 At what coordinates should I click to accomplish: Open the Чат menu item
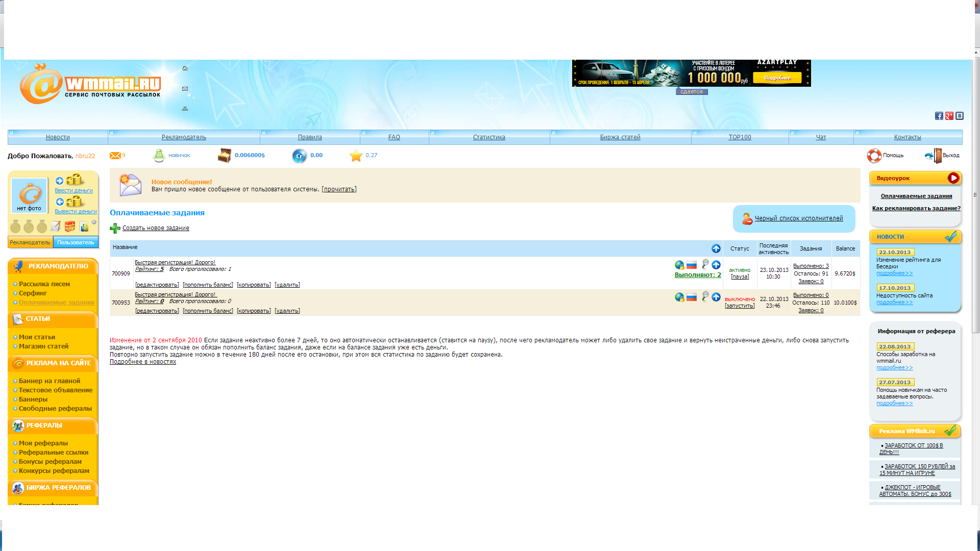coord(821,137)
